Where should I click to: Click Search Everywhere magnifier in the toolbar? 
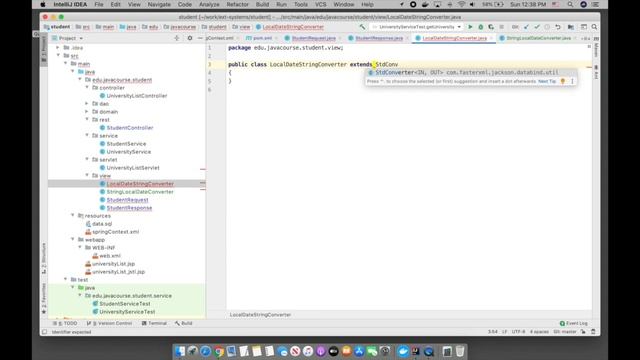(x=594, y=27)
